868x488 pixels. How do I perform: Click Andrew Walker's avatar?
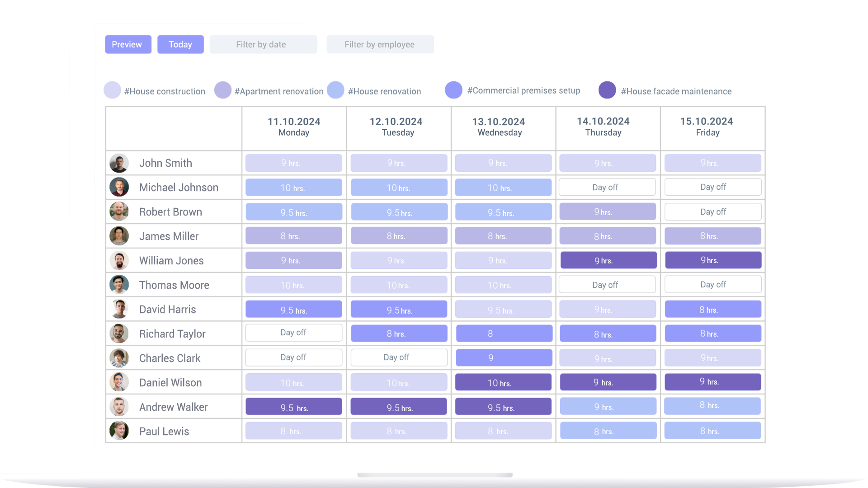click(119, 407)
